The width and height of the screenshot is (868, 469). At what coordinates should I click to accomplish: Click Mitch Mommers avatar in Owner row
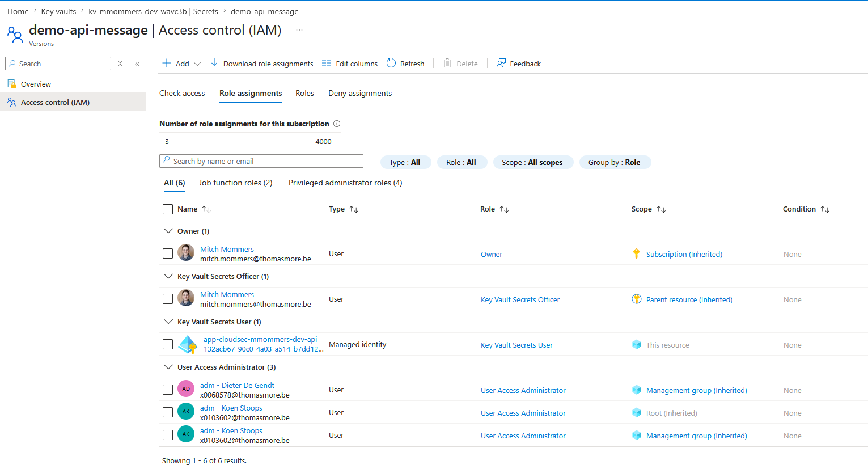click(x=186, y=252)
